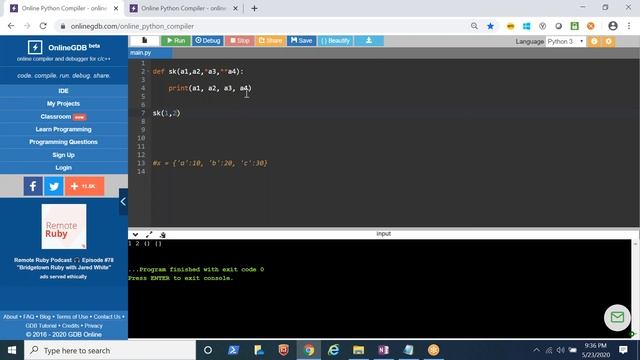This screenshot has height=360, width=640.
Task: Fold the function at line 2 arrow
Action: click(148, 71)
